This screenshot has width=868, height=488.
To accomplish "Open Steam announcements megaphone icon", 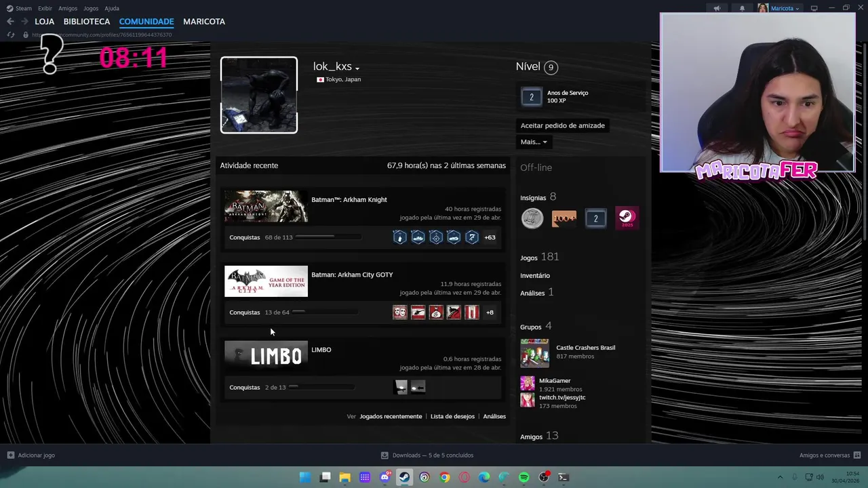I will tap(717, 8).
